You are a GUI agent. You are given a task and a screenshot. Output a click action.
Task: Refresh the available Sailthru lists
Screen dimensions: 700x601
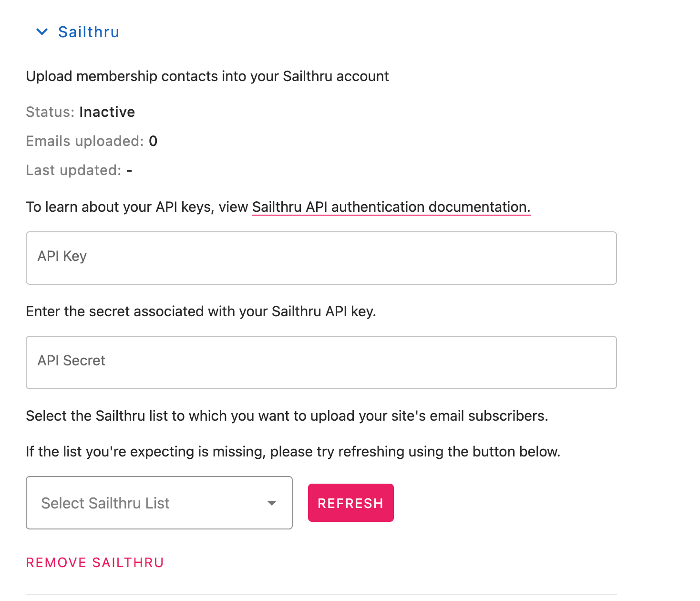(x=350, y=502)
